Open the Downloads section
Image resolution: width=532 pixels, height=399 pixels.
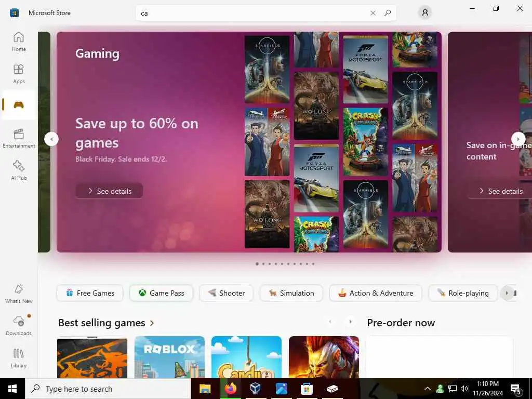tap(19, 326)
